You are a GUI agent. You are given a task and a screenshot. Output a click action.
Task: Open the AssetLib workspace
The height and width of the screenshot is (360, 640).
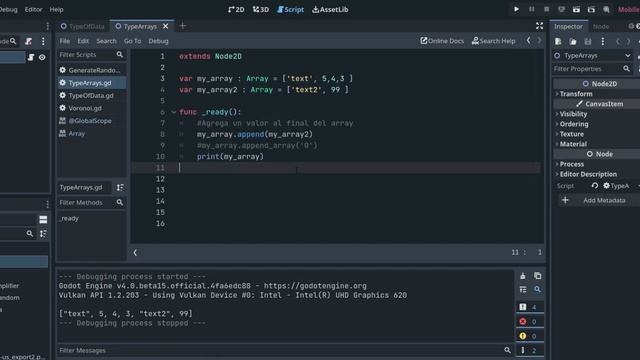pos(330,9)
